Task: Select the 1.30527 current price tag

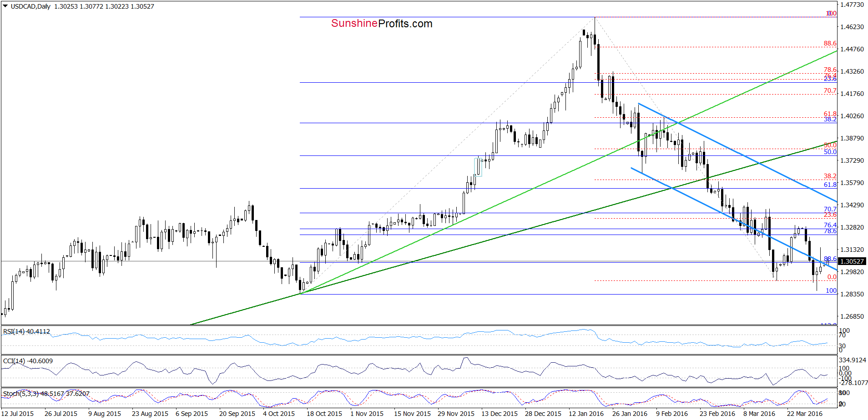Action: point(852,261)
